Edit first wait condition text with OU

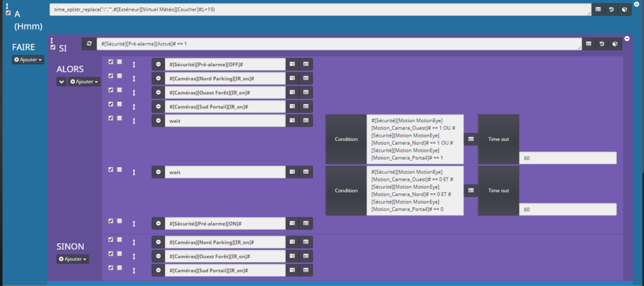(415, 139)
